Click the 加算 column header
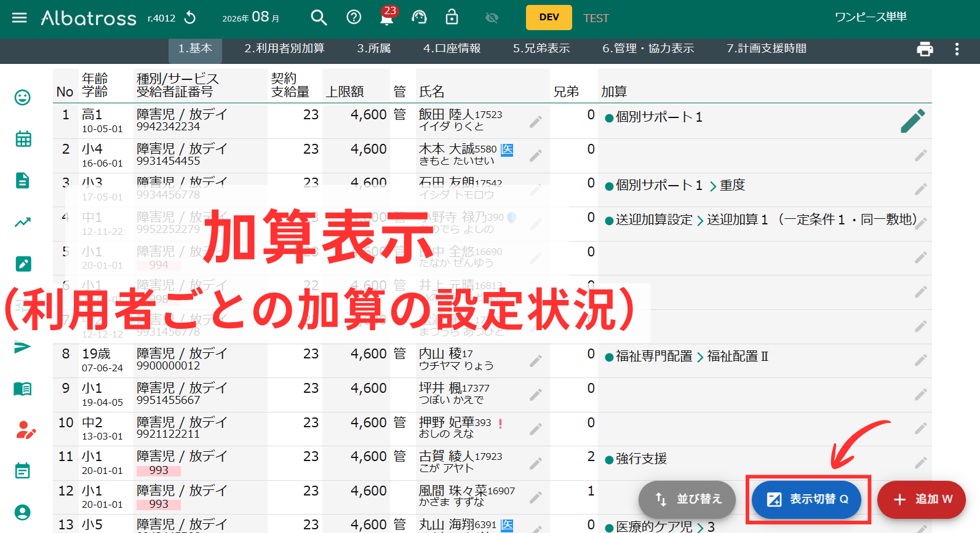This screenshot has height=533, width=980. (x=614, y=92)
